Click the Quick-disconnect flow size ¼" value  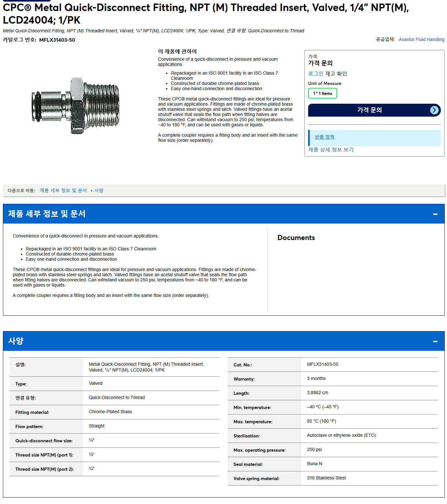point(91,440)
